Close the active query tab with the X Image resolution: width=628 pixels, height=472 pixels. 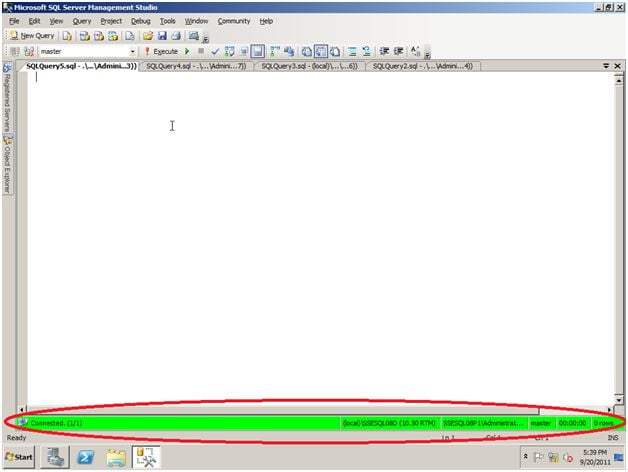tap(618, 66)
